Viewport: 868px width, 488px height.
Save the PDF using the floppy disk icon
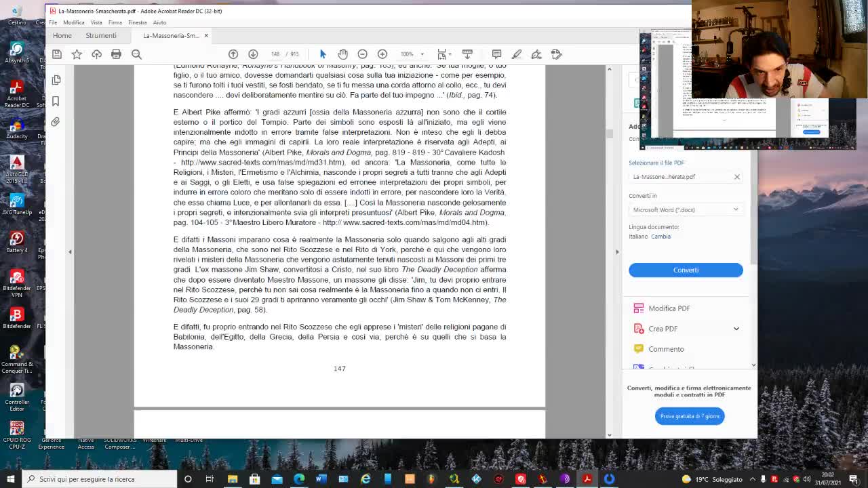tap(57, 54)
